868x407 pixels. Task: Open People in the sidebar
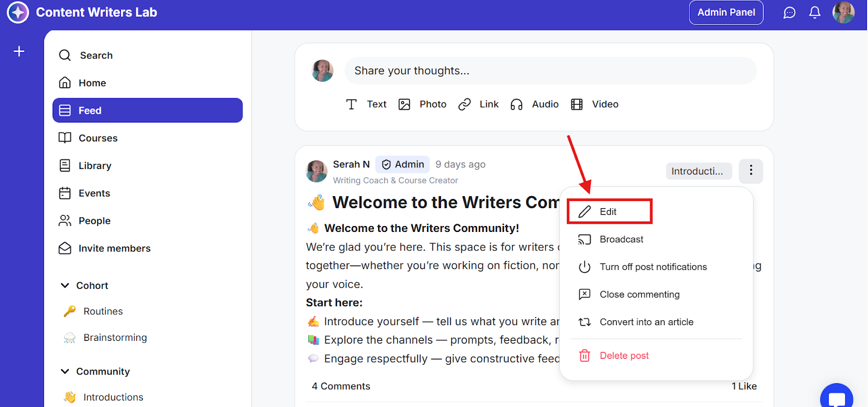coord(148,221)
